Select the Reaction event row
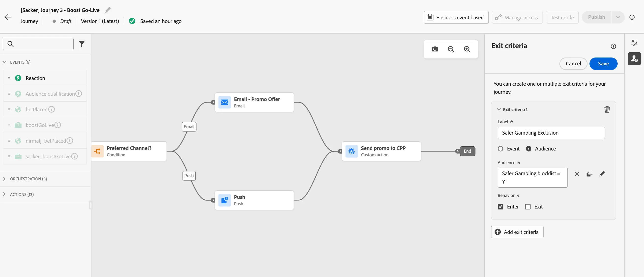This screenshot has width=644, height=277. 45,78
